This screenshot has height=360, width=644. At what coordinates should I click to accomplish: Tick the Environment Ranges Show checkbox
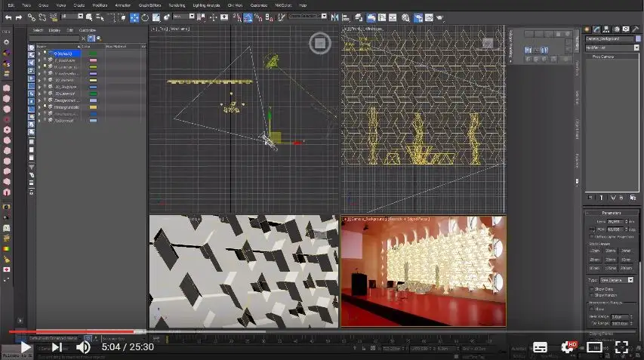592,309
